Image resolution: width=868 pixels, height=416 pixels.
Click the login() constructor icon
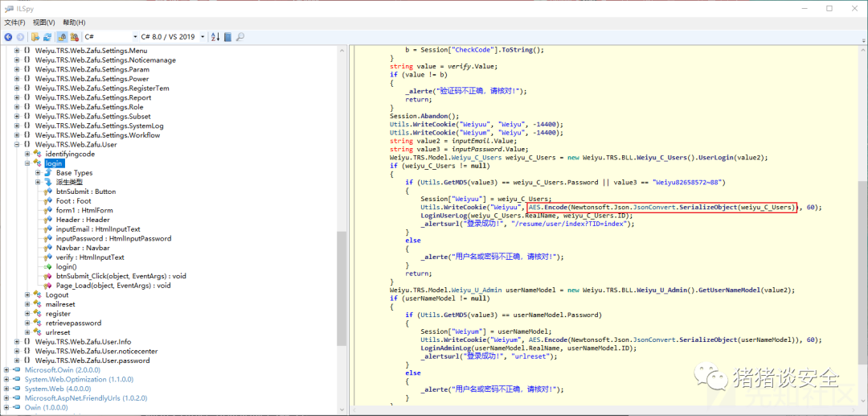click(47, 267)
